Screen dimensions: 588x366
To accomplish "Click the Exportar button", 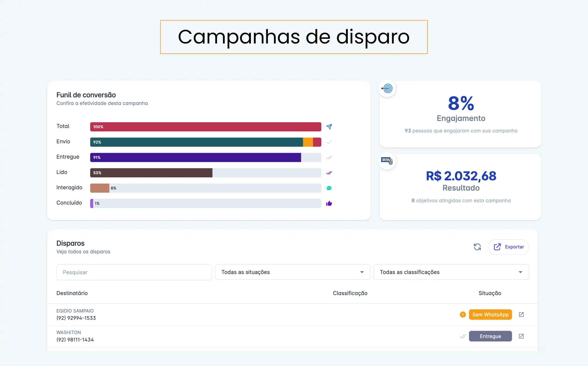I will click(509, 247).
